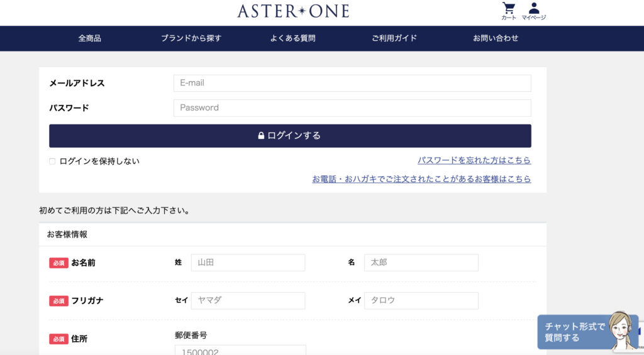
Task: Click the ASTER ONE logo
Action: [293, 11]
